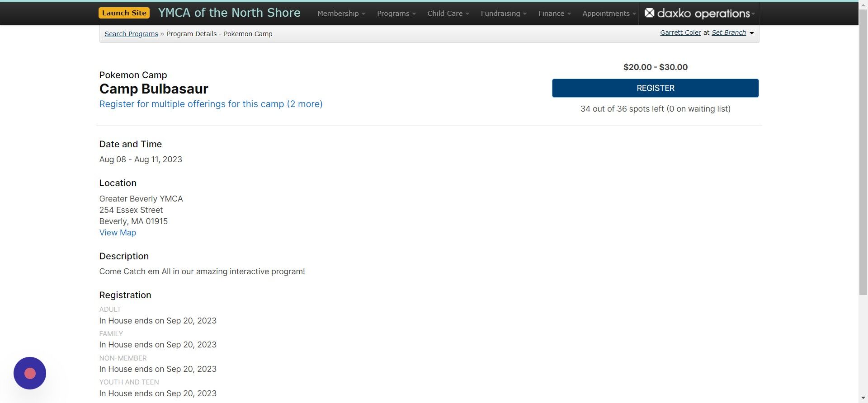Click the ADULT registration label

pyautogui.click(x=110, y=309)
